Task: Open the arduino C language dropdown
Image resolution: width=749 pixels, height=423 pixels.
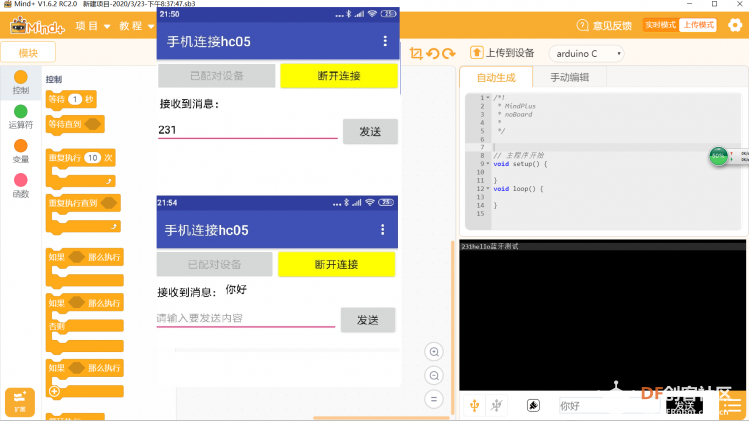Action: click(587, 53)
